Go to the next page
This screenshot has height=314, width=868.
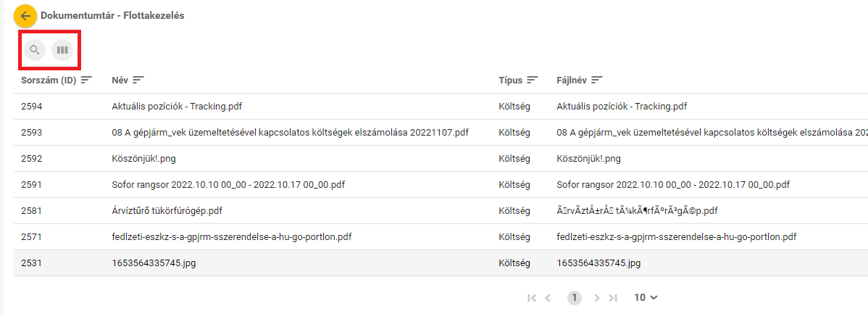[x=597, y=297]
